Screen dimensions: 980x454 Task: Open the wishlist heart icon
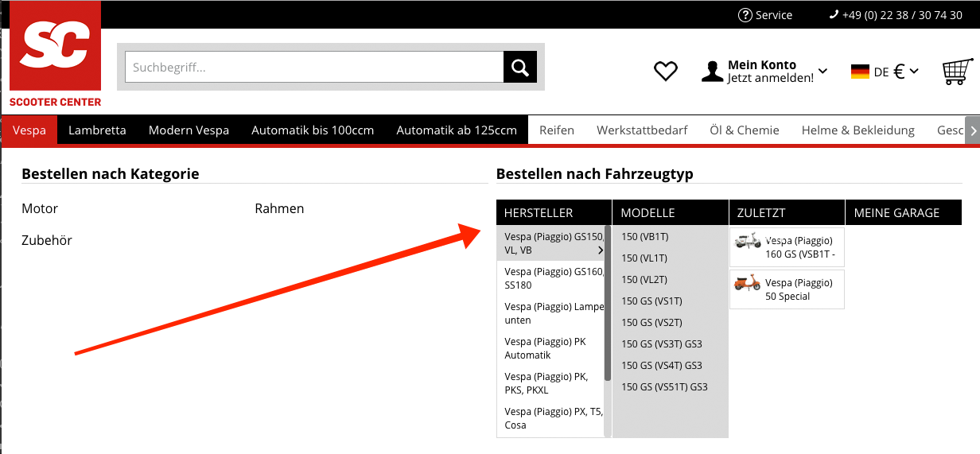(x=666, y=72)
